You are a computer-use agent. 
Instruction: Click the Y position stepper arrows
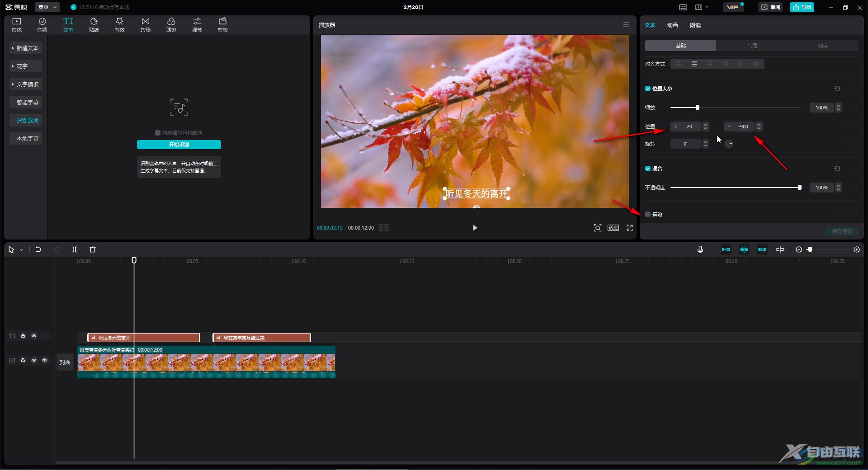pos(759,127)
